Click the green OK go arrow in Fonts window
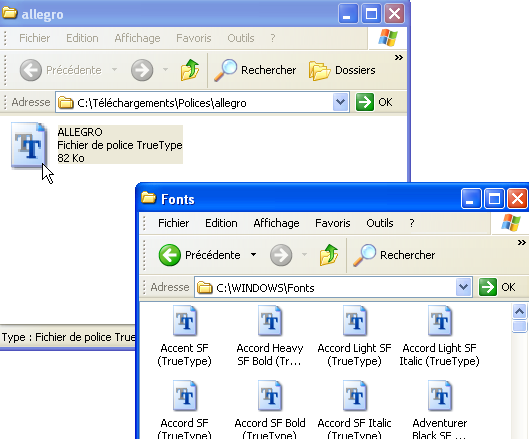 click(x=488, y=287)
